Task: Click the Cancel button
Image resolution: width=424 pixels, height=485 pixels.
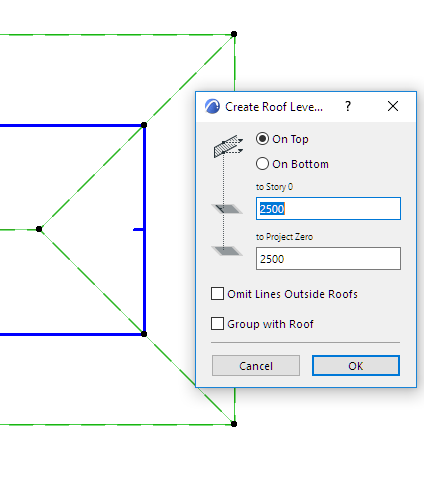Action: [256, 366]
